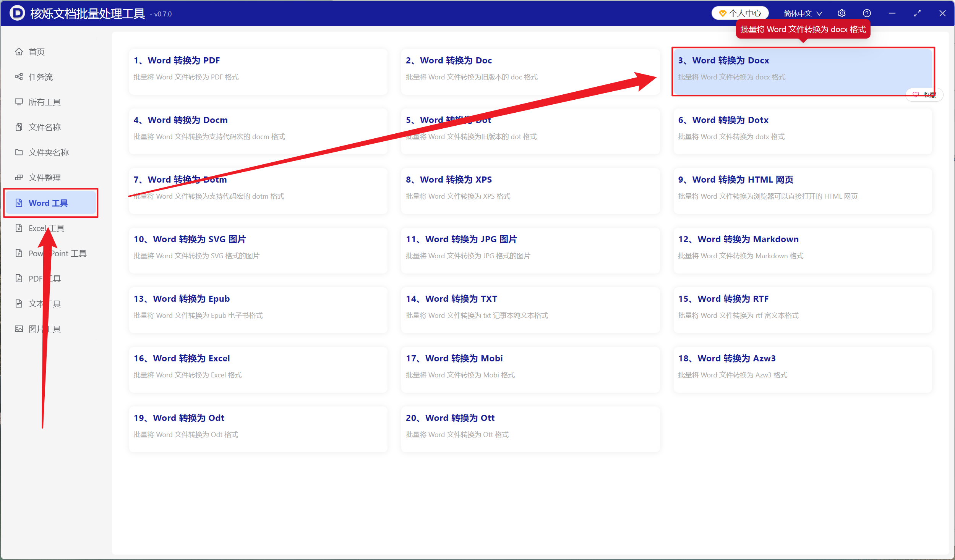Click the All Tools monitor icon
955x560 pixels.
click(19, 102)
